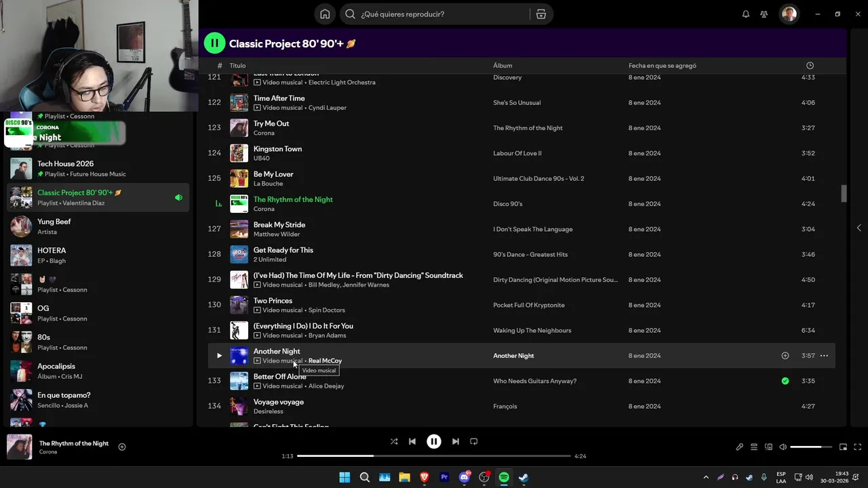Viewport: 868px width, 488px height.
Task: Sort by 'Fecha en que se agregó' header
Action: click(x=663, y=66)
